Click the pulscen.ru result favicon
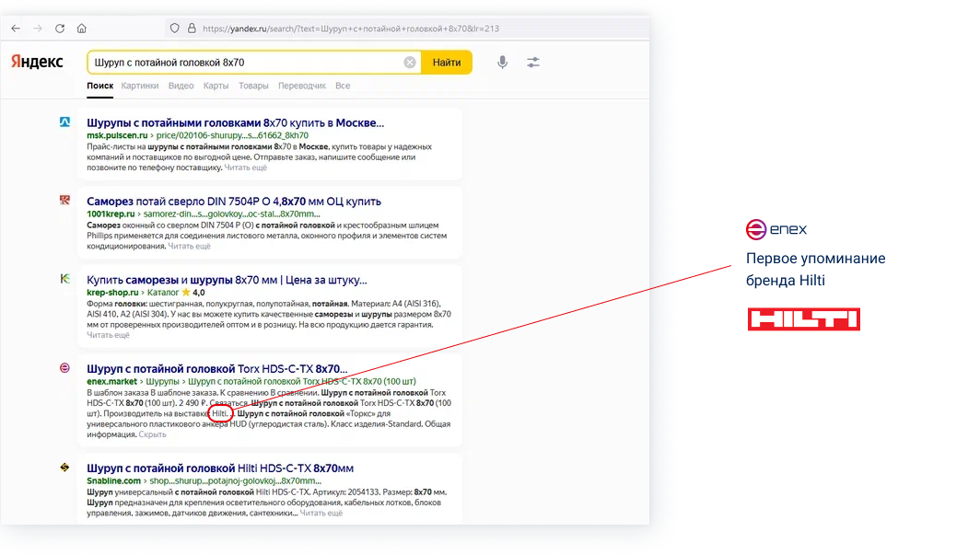 [x=65, y=121]
